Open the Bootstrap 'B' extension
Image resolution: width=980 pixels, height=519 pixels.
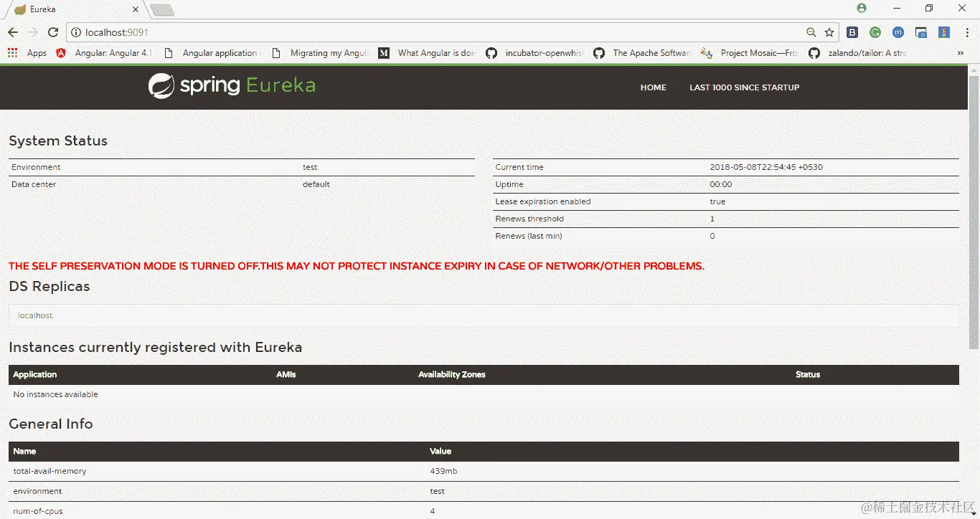pos(852,32)
